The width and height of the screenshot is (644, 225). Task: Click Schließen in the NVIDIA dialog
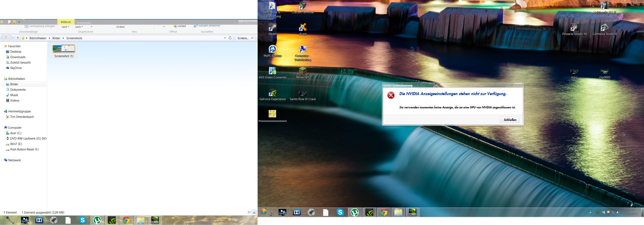coord(510,120)
